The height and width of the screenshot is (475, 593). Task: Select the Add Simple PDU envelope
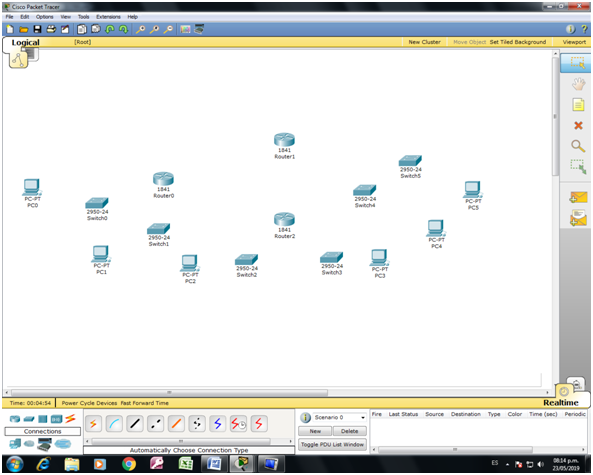(578, 197)
